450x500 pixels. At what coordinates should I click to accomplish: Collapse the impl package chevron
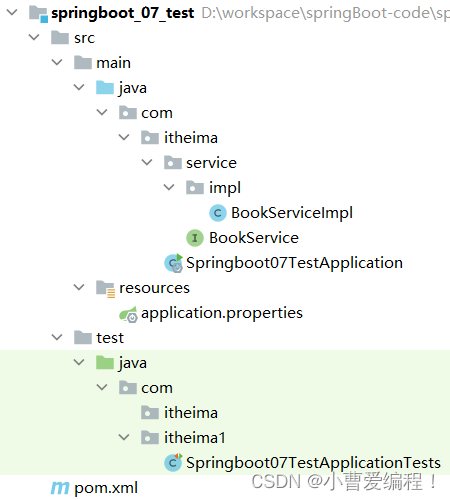point(169,187)
